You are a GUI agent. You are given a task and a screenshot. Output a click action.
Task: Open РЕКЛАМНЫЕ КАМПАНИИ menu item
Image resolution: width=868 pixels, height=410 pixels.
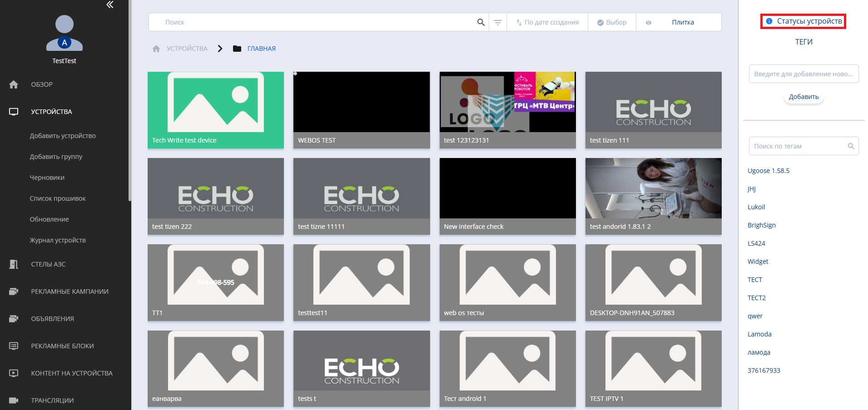pyautogui.click(x=69, y=291)
